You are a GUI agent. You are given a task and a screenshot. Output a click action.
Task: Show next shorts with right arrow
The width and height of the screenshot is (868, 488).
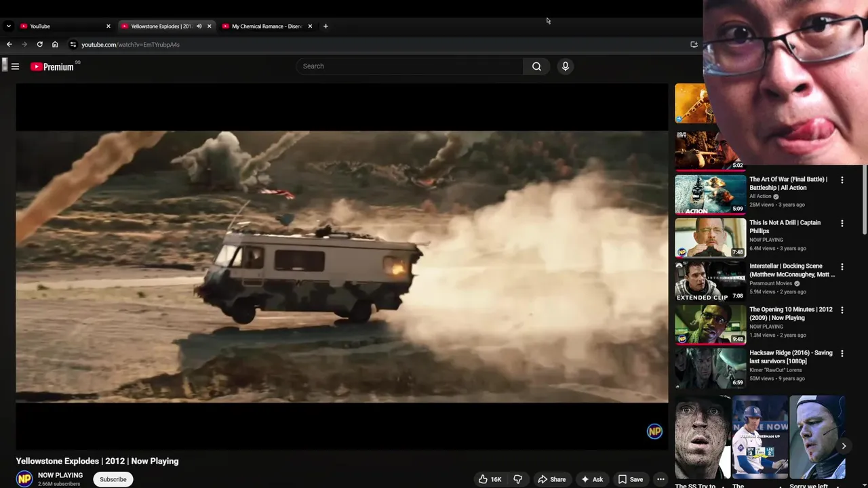pyautogui.click(x=844, y=446)
